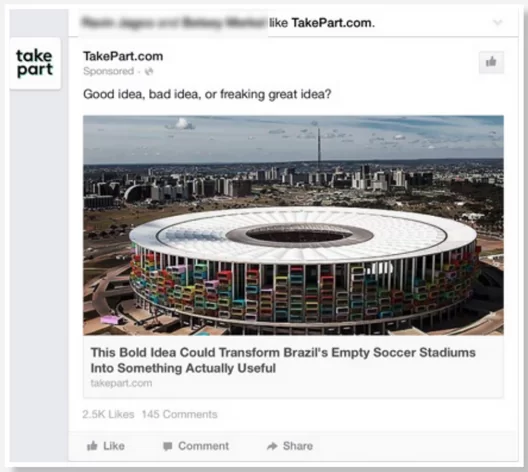Click the Sponsored label

[108, 71]
